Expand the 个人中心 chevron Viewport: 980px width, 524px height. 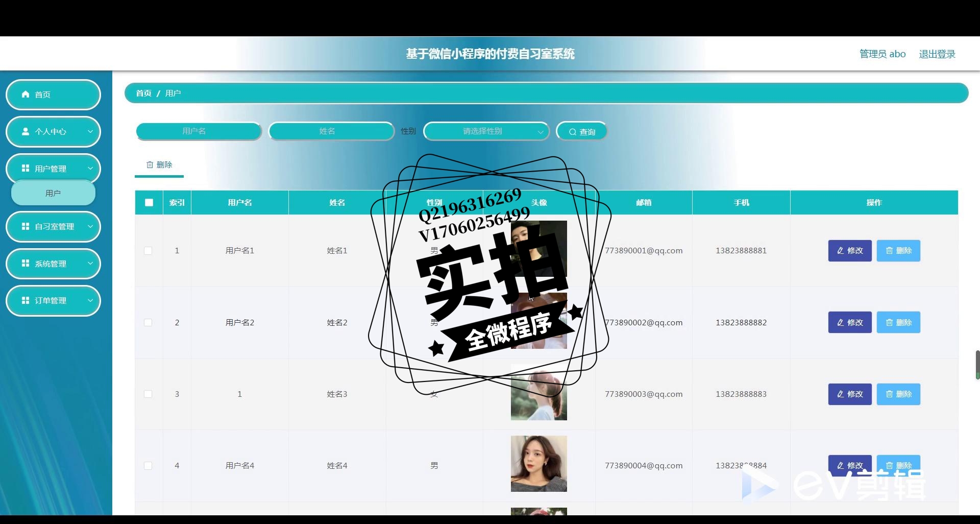click(90, 131)
